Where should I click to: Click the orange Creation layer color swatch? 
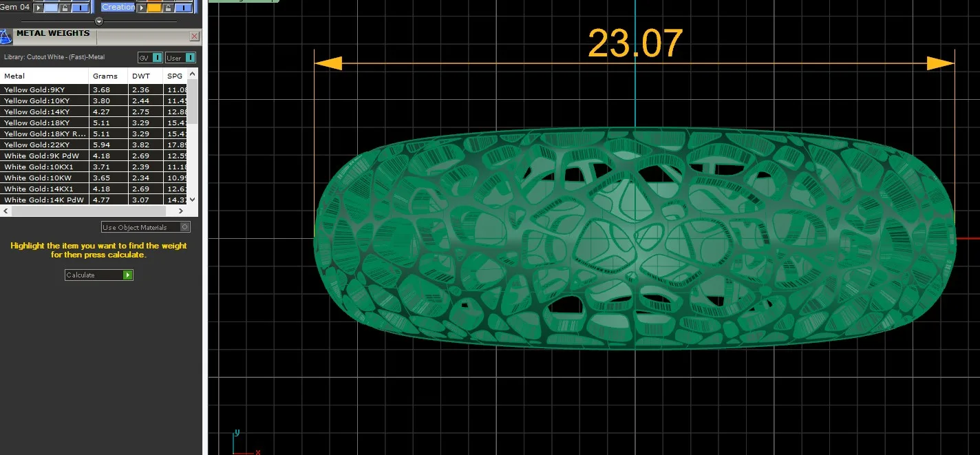[x=155, y=8]
